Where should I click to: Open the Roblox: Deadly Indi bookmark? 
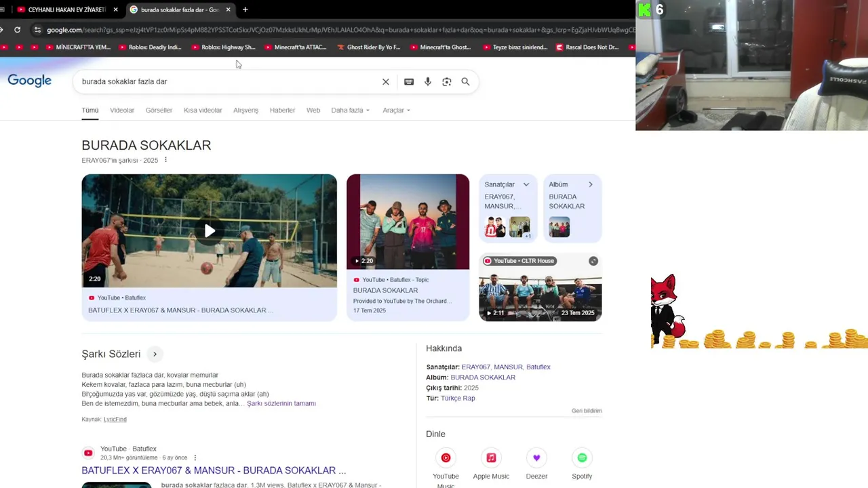point(151,47)
